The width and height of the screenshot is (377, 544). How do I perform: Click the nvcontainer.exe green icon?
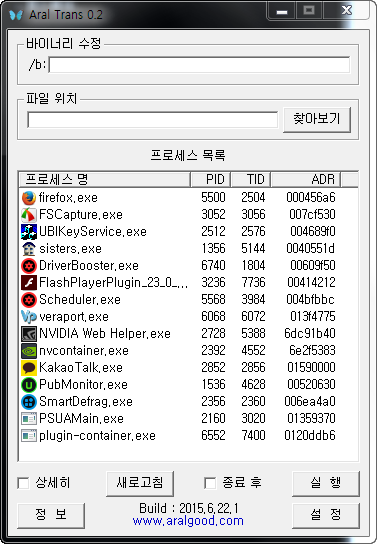pos(29,351)
